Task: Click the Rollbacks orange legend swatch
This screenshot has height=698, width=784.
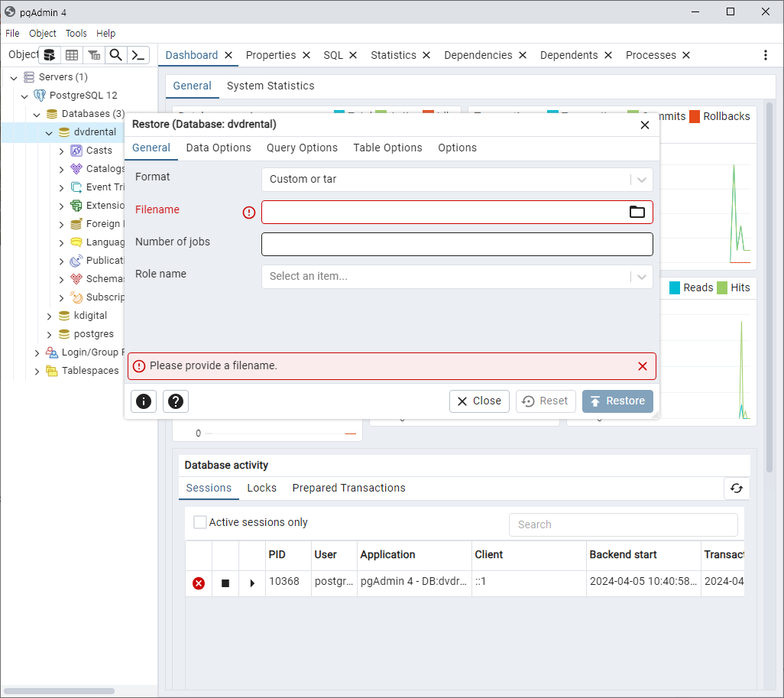Action: point(694,116)
